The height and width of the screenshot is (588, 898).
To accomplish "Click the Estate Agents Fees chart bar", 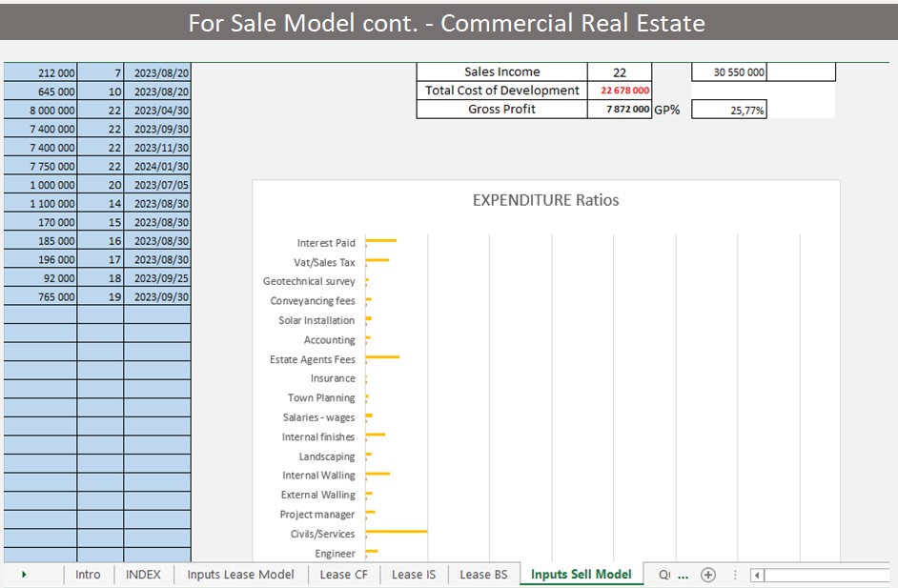I will (x=382, y=356).
